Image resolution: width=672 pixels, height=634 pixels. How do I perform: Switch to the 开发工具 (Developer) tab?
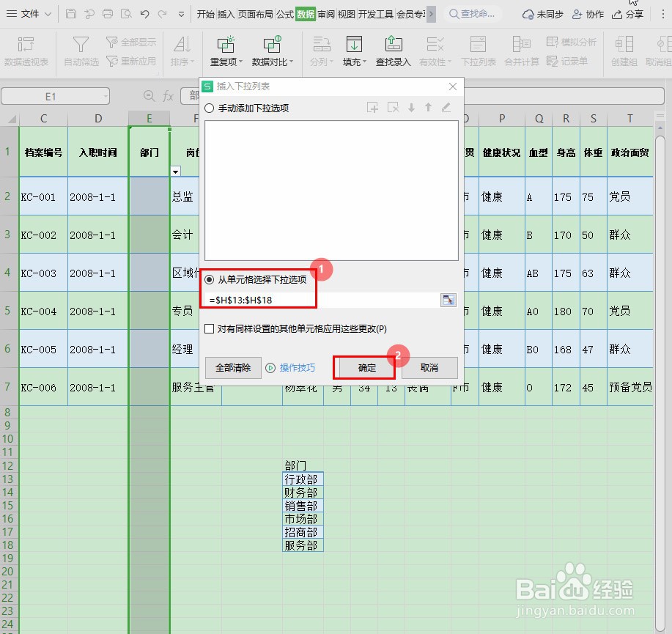[x=375, y=14]
